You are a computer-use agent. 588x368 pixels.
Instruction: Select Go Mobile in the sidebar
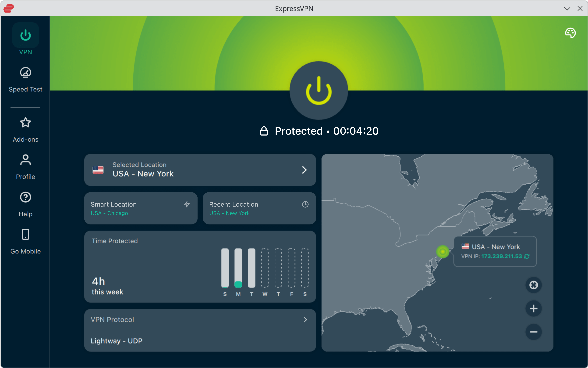[x=26, y=241]
